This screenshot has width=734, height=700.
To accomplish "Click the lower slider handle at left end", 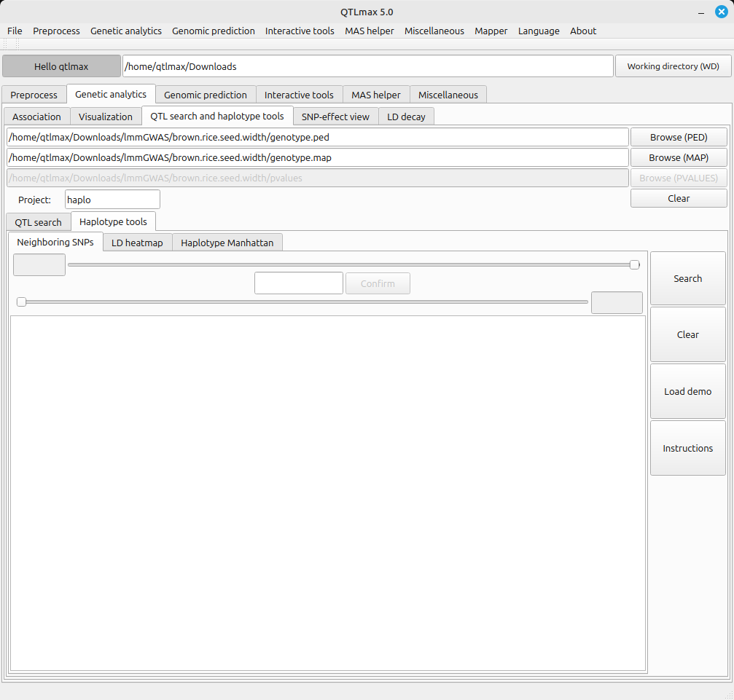I will click(22, 302).
